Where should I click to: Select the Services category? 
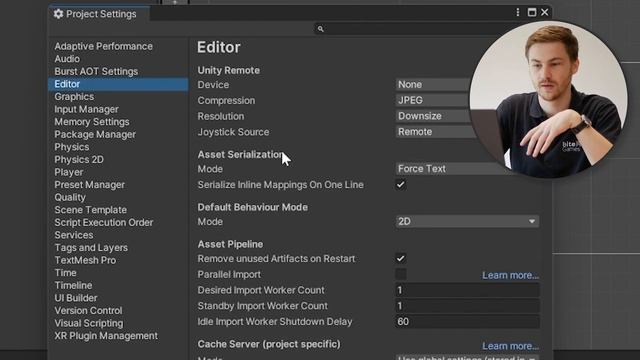click(73, 235)
